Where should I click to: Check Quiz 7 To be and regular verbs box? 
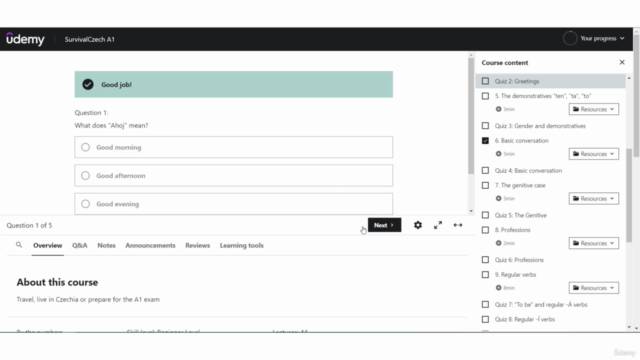485,304
